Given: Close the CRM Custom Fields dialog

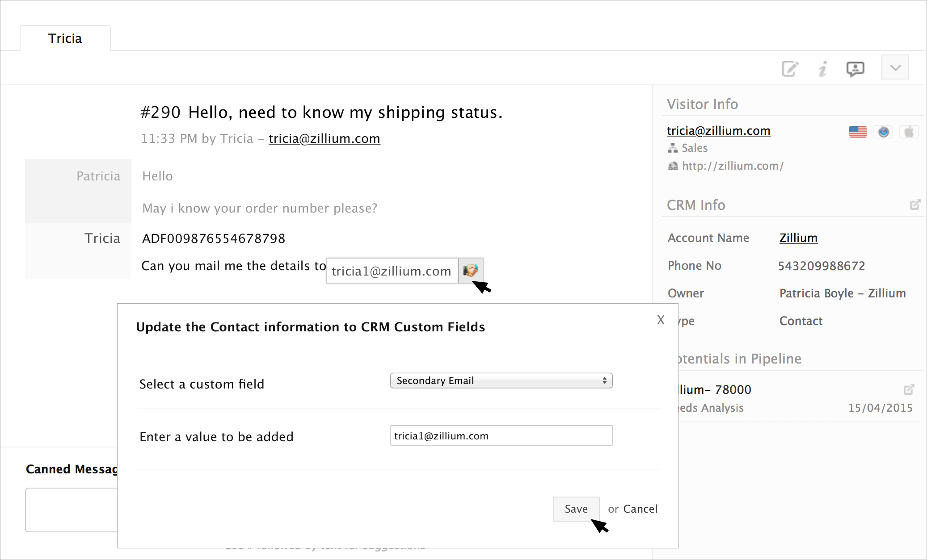Looking at the screenshot, I should pos(661,320).
